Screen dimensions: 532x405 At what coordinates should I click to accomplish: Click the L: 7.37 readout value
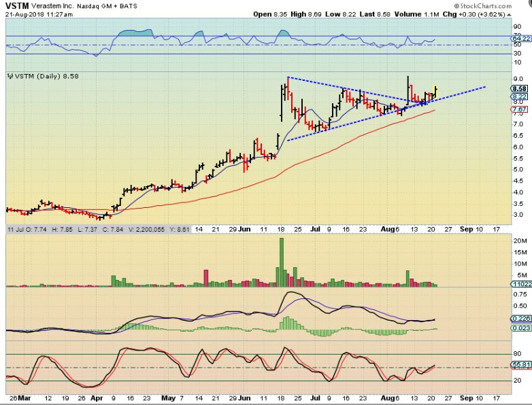[x=88, y=230]
